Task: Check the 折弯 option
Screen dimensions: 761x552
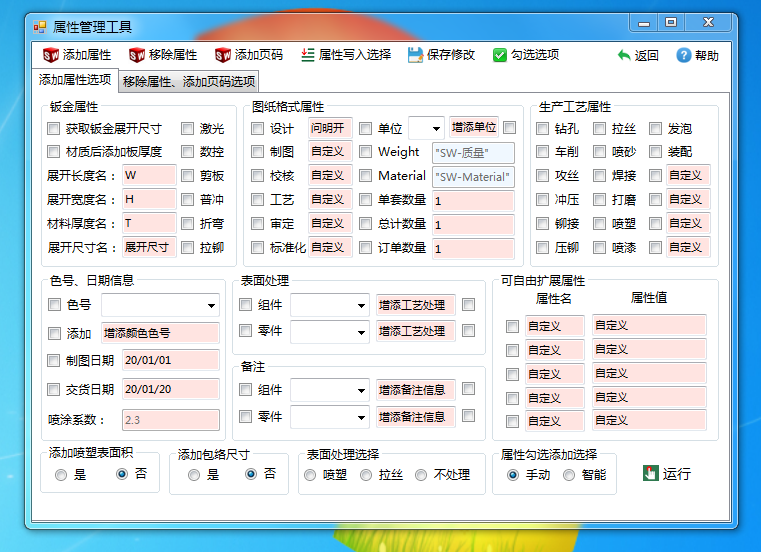Action: 187,223
